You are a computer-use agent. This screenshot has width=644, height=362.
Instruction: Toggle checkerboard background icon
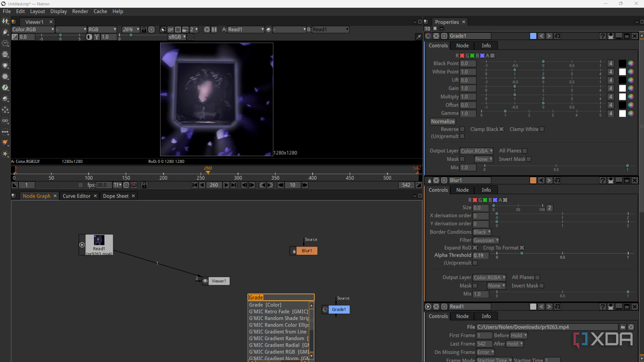point(191,37)
